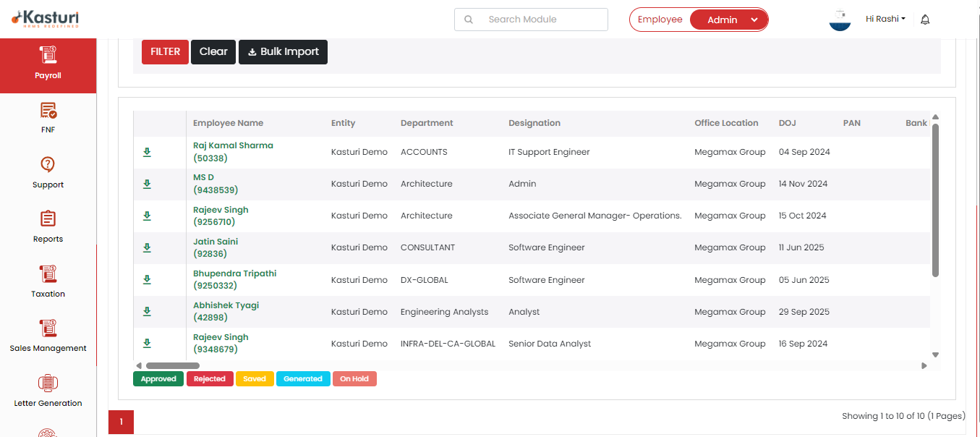Open Jatin Saini employee link
This screenshot has width=980, height=437.
[216, 247]
